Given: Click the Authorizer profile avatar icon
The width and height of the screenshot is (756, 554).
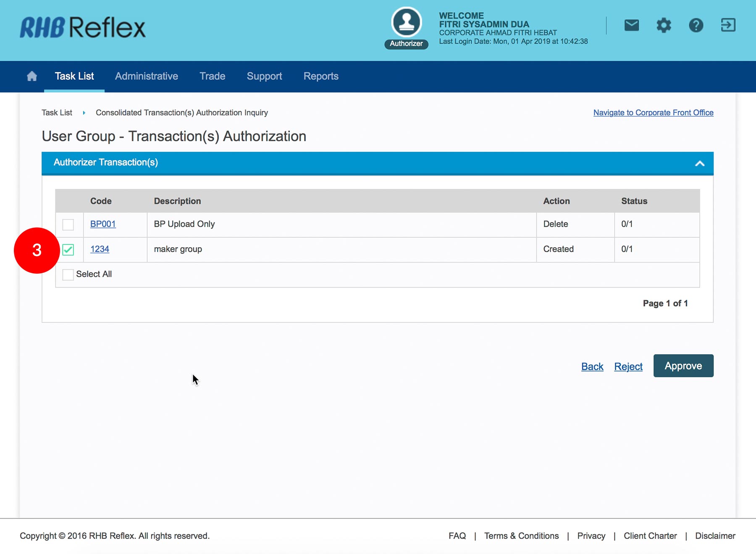Looking at the screenshot, I should click(406, 23).
